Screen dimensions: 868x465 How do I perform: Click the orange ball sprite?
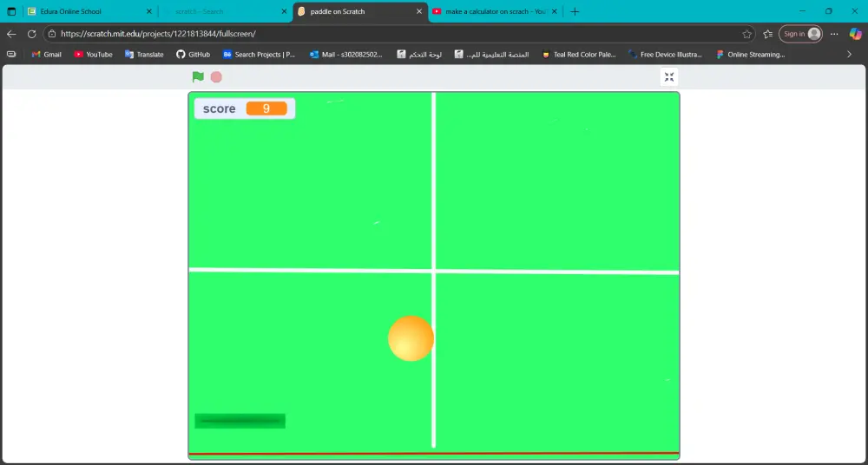click(x=411, y=338)
